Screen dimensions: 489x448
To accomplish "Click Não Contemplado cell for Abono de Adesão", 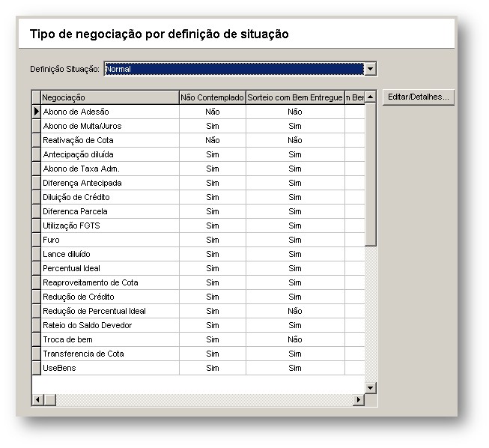I will 213,112.
